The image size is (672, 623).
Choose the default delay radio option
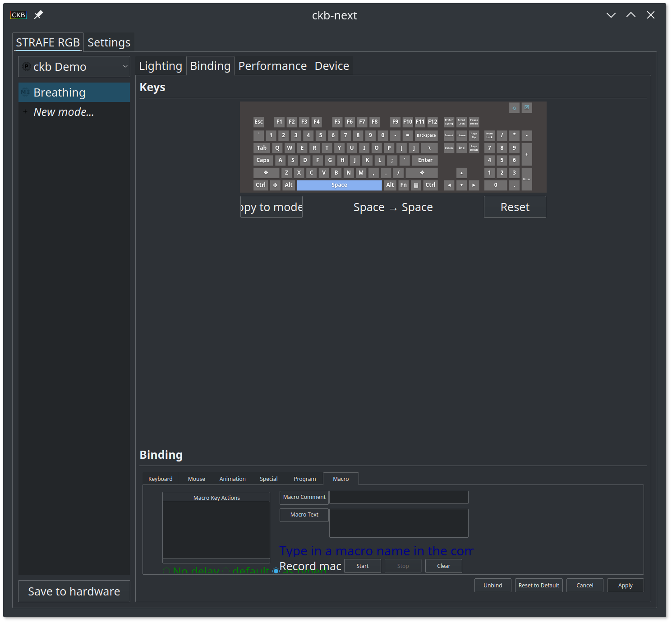[x=246, y=571]
